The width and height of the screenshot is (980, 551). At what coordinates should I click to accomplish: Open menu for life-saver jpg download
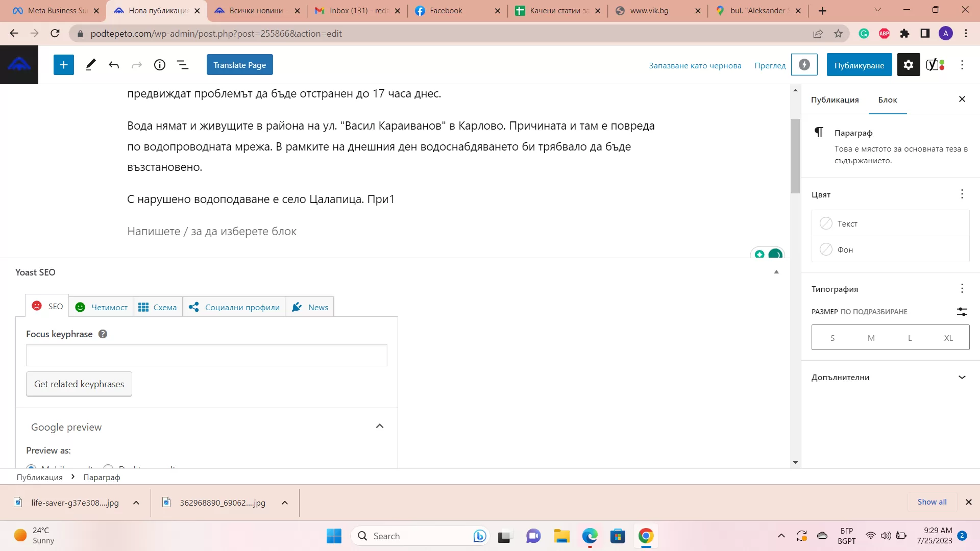coord(136,503)
